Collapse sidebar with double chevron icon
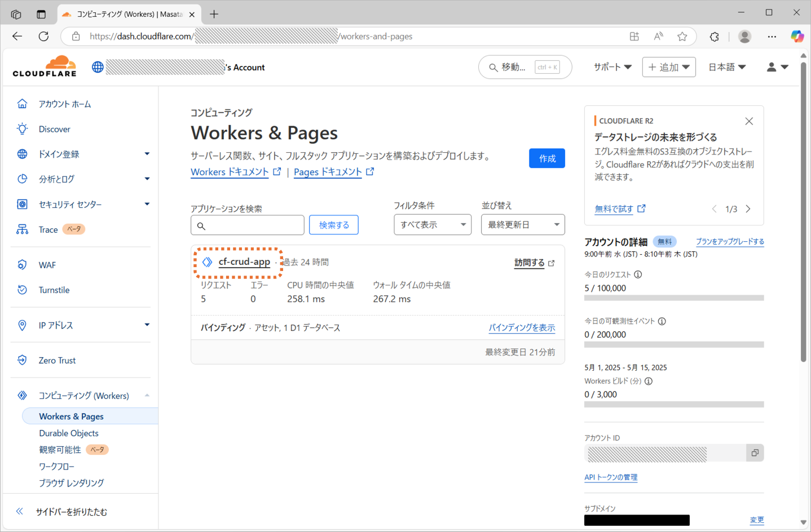Viewport: 811px width, 532px height. click(x=20, y=511)
